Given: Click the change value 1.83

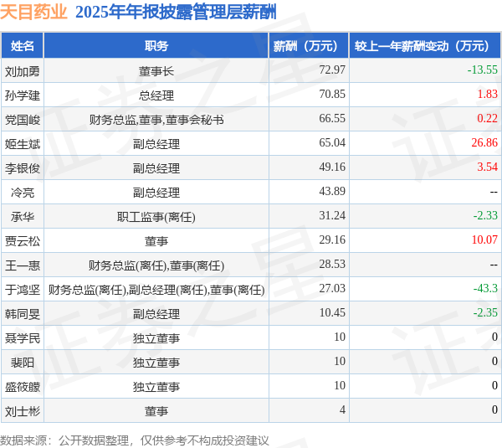Looking at the screenshot, I should [487, 94].
